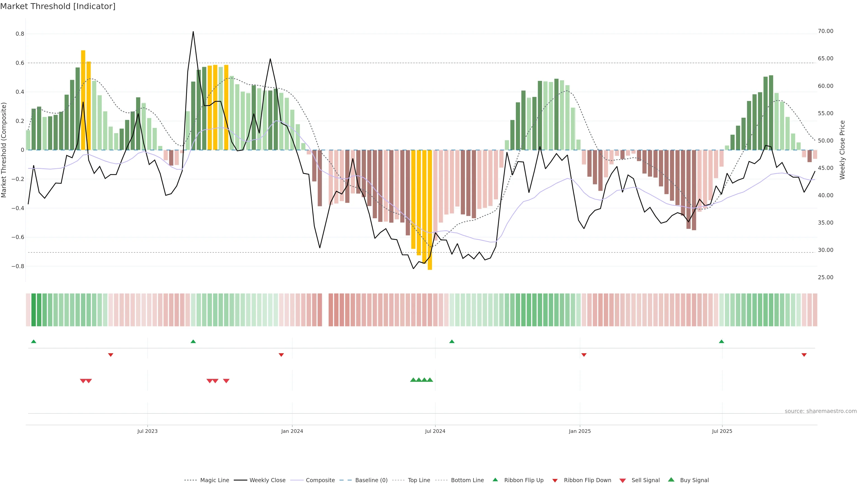Click ribbon flip down marker after Jan 2025
This screenshot has width=868, height=488.
584,355
